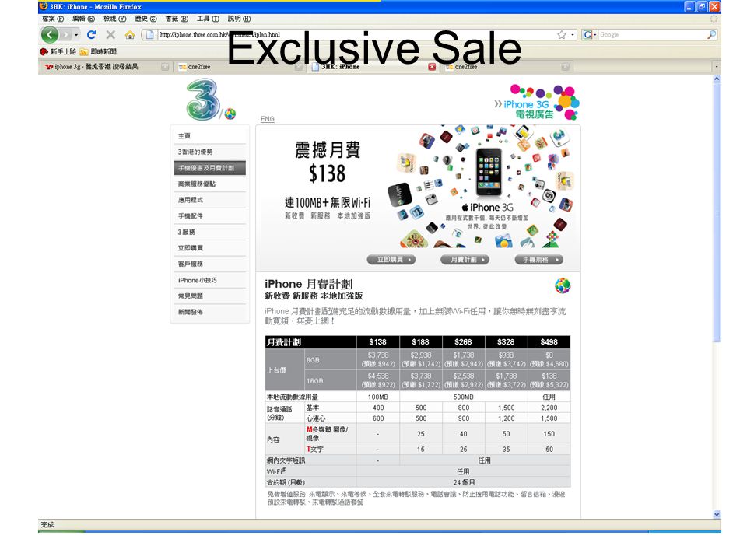Viewport: 747px width, 560px height.
Task: Click the $498 plan column header
Action: (549, 342)
